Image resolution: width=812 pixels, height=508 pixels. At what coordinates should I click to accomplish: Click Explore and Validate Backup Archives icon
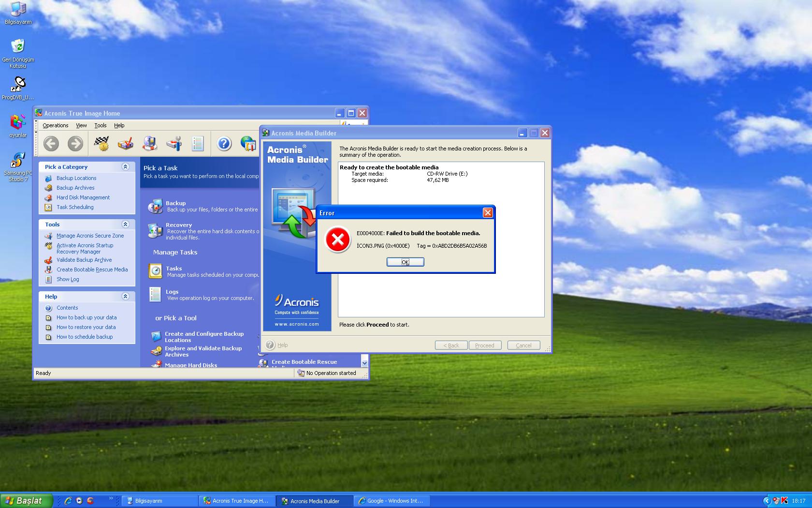156,351
